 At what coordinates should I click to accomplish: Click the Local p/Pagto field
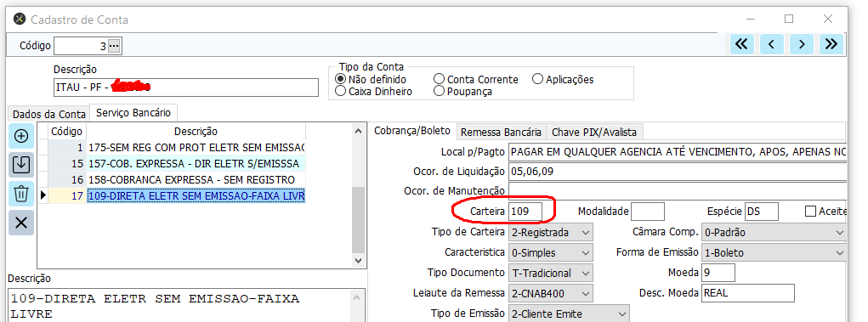678,151
